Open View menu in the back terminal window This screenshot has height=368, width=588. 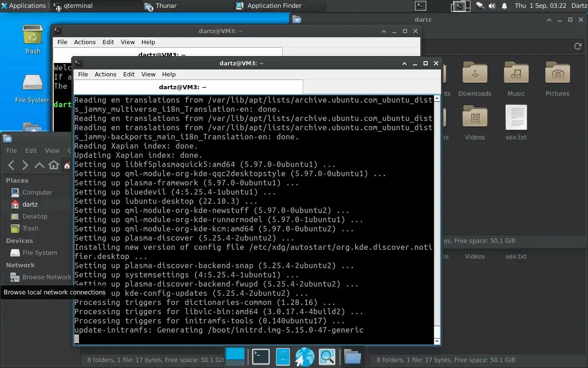(x=128, y=42)
